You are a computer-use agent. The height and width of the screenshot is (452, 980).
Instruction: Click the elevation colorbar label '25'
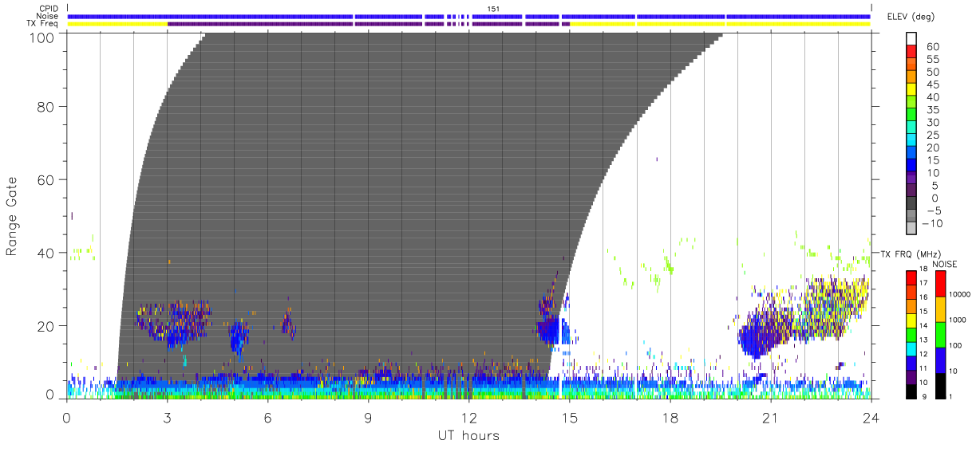(x=931, y=136)
